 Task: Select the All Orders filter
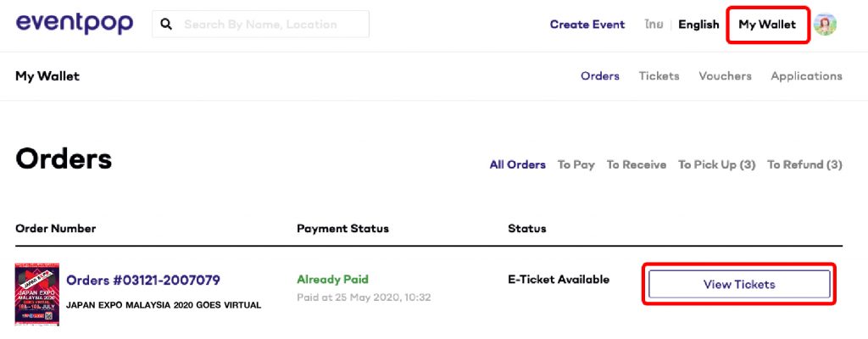coord(518,164)
